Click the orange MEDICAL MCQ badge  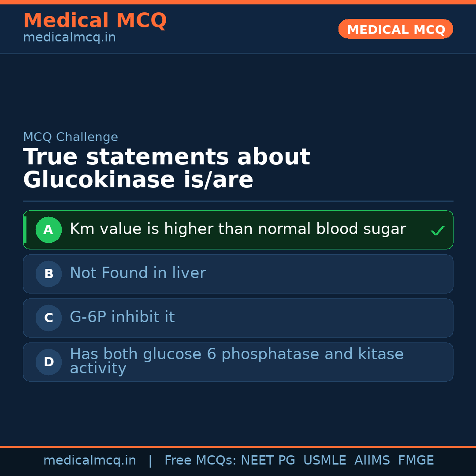(395, 29)
